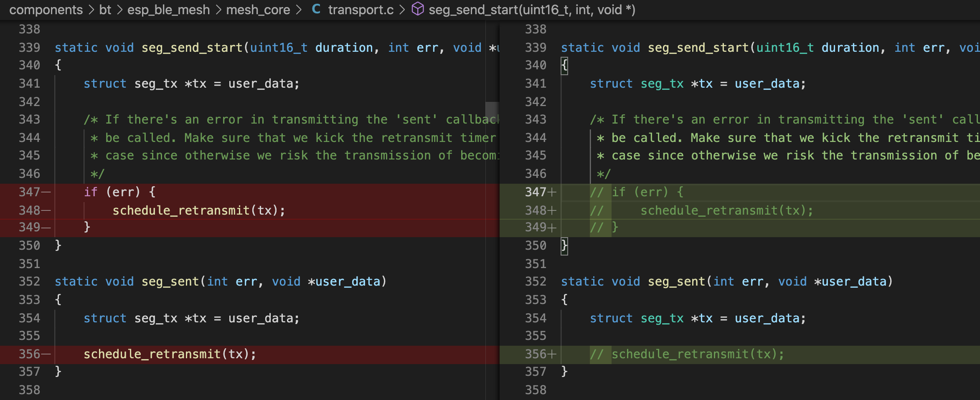The image size is (980, 400).
Task: Click the cube symbol icon before seg_send_start
Action: point(418,9)
